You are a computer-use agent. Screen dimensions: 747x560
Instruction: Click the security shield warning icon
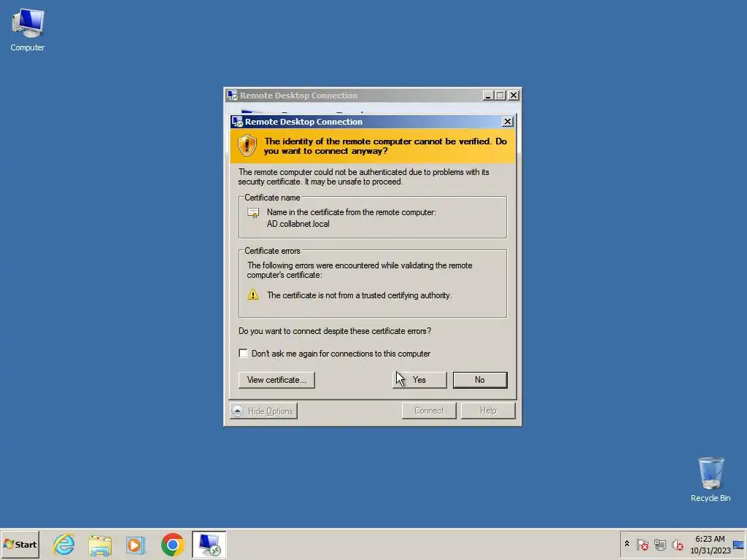click(247, 145)
